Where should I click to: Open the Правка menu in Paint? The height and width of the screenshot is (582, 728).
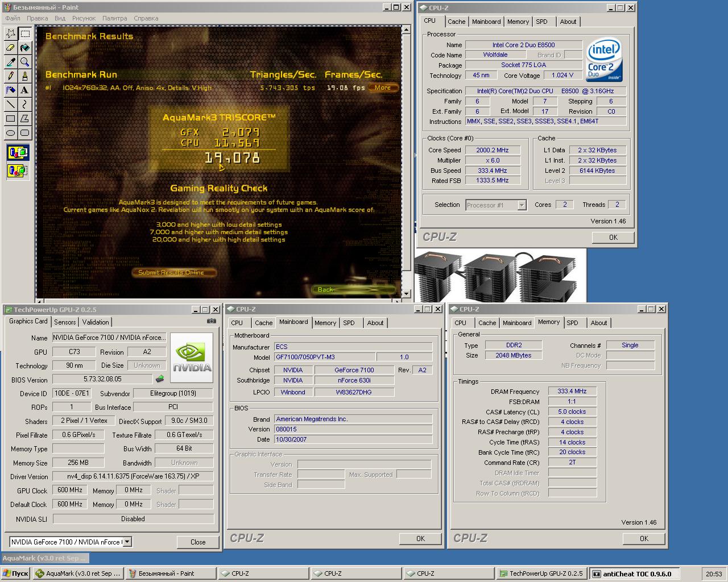point(38,18)
